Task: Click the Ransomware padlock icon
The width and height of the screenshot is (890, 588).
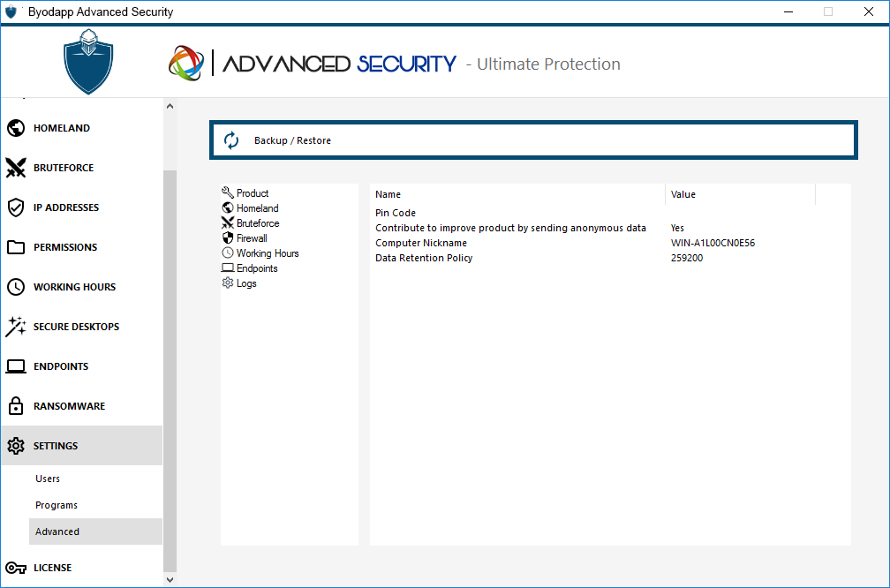Action: click(16, 406)
